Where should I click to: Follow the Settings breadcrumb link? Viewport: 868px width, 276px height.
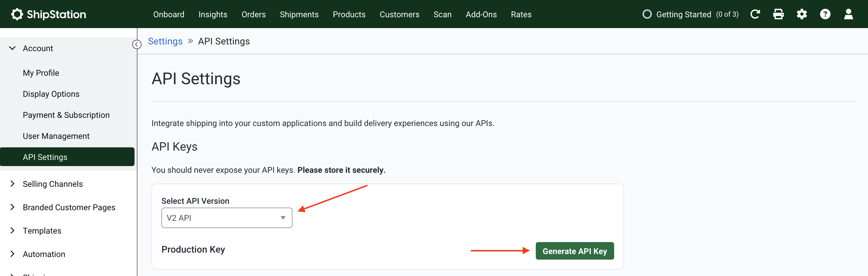coord(165,41)
